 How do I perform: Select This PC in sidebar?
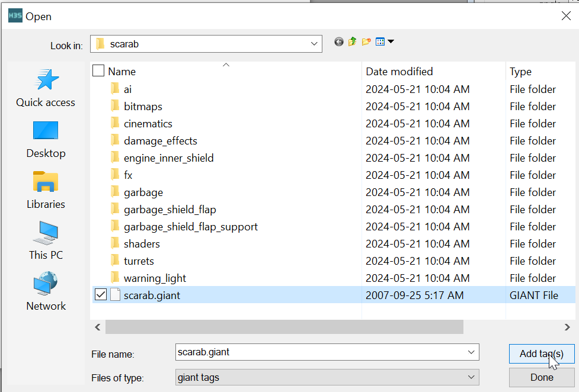click(x=46, y=241)
